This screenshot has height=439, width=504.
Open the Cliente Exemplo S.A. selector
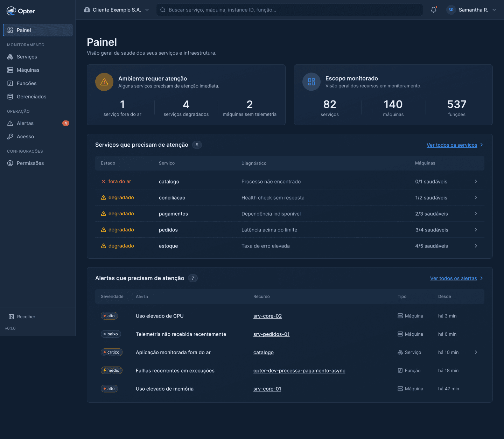click(117, 10)
